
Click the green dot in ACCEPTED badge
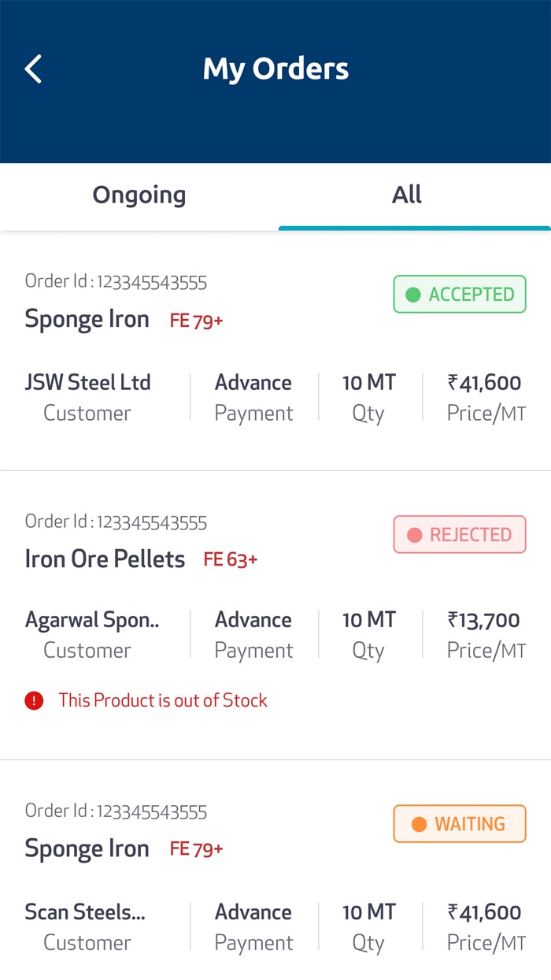413,295
